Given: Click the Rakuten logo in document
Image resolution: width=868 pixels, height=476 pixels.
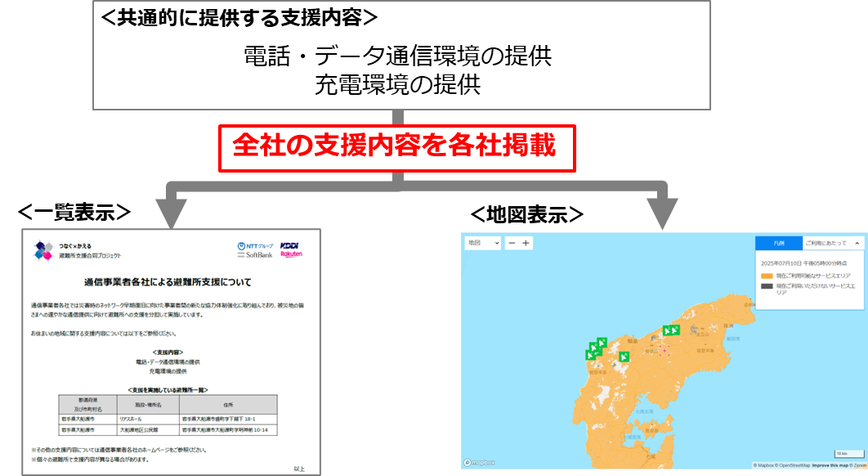Looking at the screenshot, I should tap(291, 255).
